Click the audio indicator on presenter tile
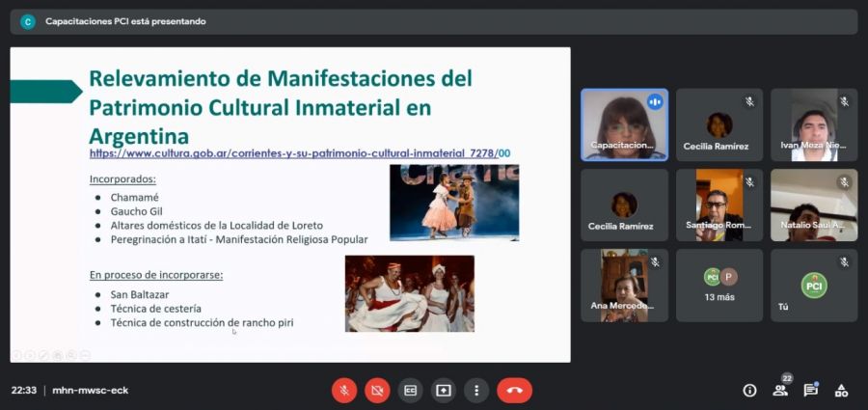 point(655,101)
